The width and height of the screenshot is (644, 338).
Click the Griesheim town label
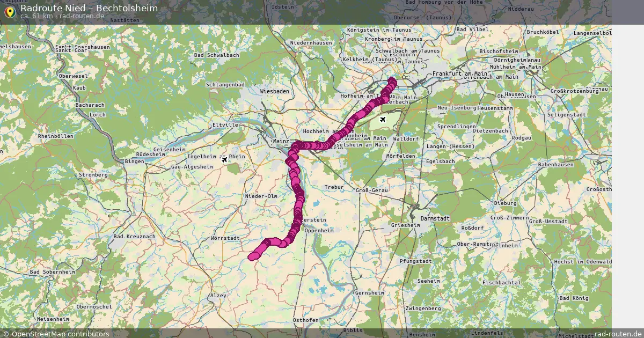click(x=406, y=225)
